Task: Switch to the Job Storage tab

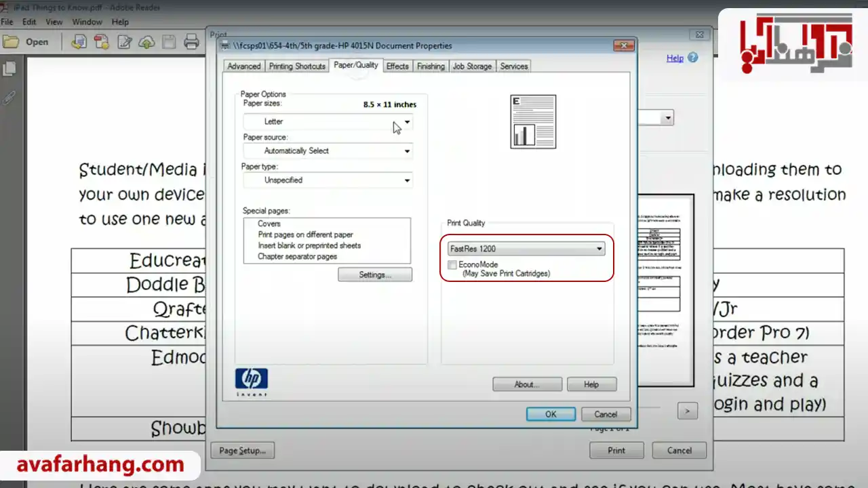Action: click(472, 66)
